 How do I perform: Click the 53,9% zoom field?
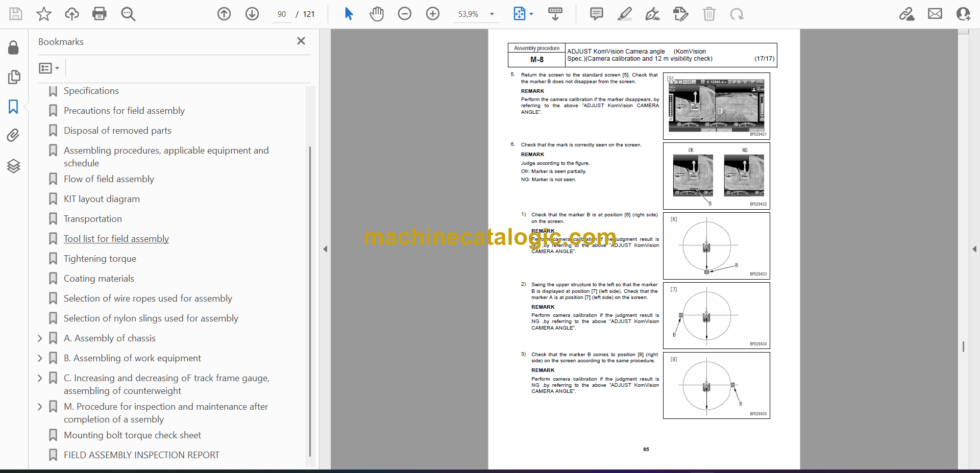pyautogui.click(x=469, y=14)
